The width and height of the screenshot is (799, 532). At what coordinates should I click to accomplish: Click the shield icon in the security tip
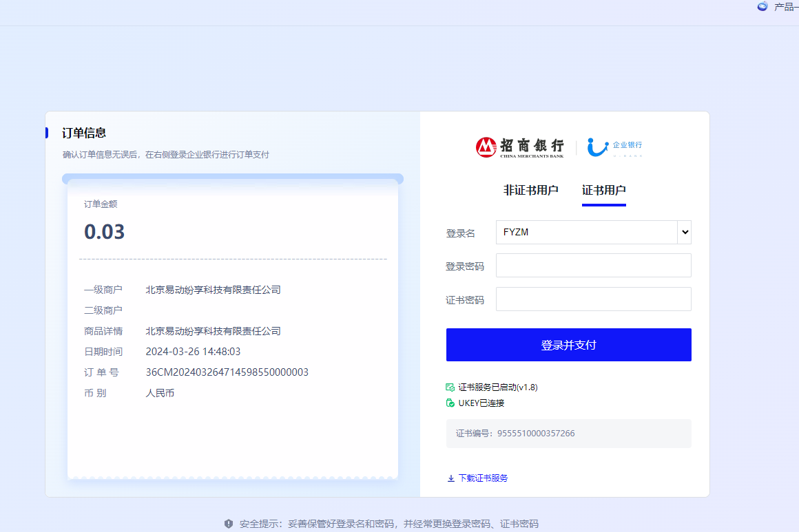pyautogui.click(x=229, y=522)
